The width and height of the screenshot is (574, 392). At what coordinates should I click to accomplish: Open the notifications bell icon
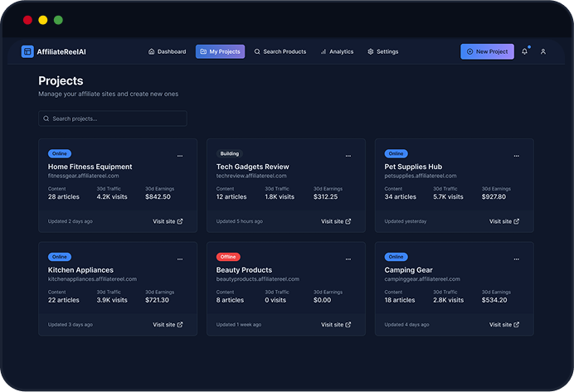524,51
